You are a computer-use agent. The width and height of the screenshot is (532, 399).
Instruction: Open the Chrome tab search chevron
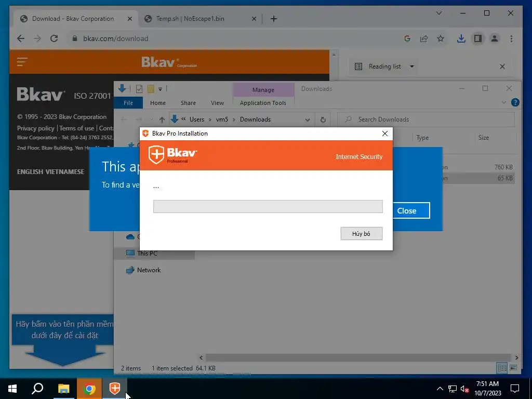coord(438,13)
